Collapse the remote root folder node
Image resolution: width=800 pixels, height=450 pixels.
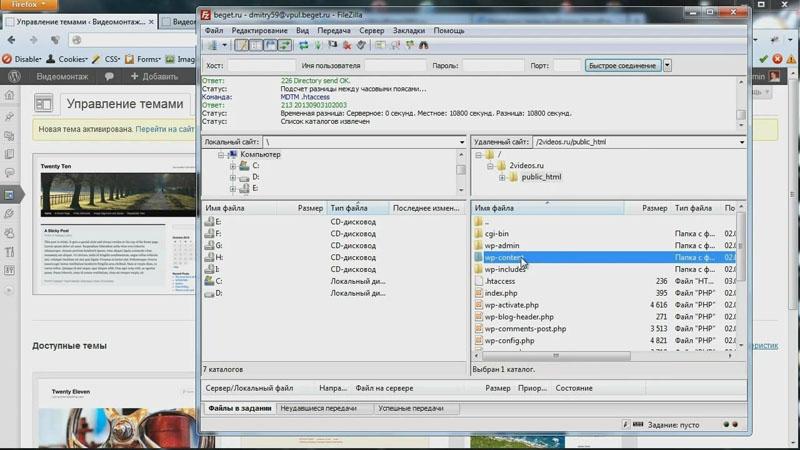point(478,155)
